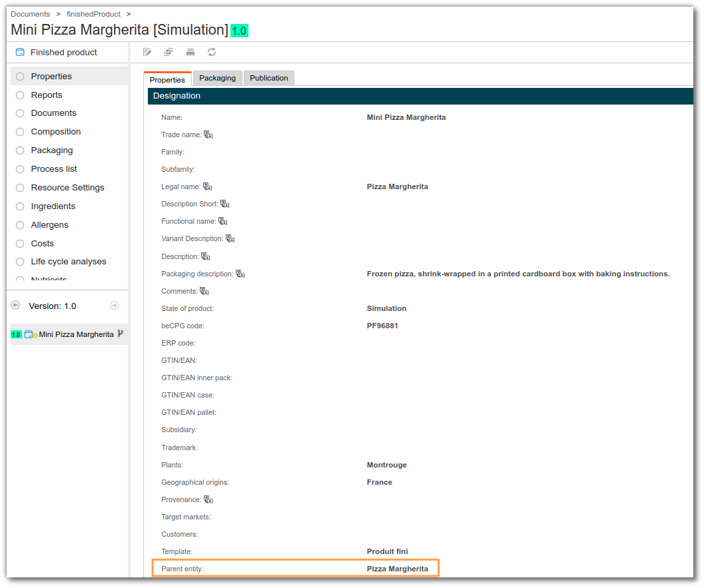Viewport: 704px width, 588px height.
Task: Click the edit properties pencil icon
Action: pos(147,52)
